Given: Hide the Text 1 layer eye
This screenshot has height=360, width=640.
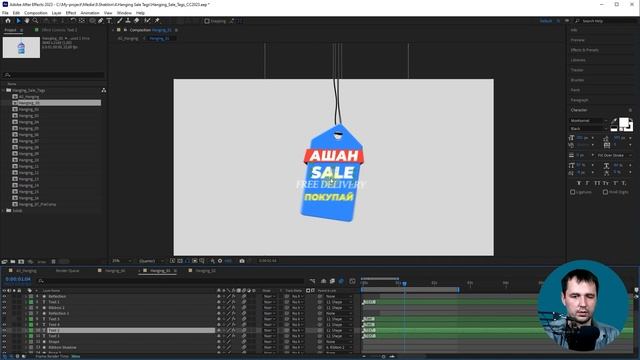Looking at the screenshot, I should click(x=4, y=302).
